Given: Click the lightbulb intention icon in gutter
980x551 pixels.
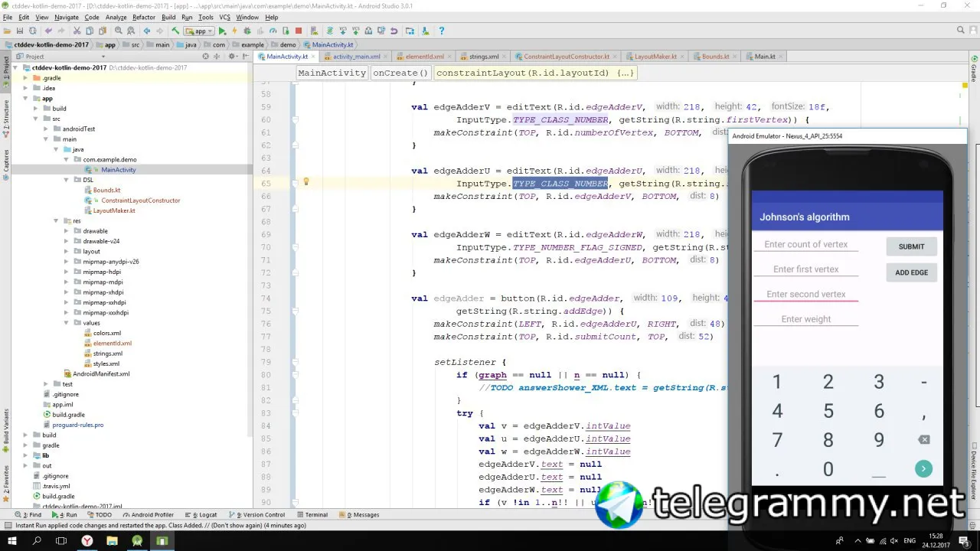Looking at the screenshot, I should click(x=305, y=182).
